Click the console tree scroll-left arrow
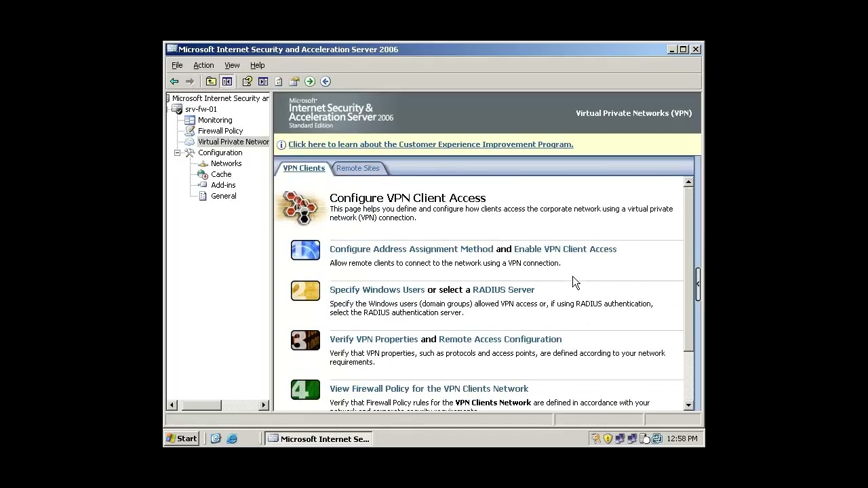The height and width of the screenshot is (488, 868). [172, 405]
